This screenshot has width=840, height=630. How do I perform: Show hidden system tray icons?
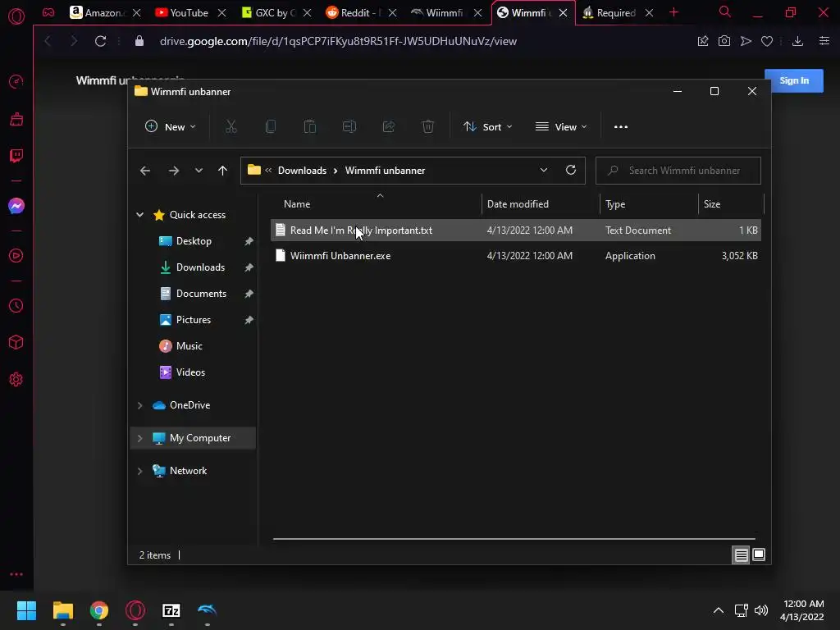[719, 610]
